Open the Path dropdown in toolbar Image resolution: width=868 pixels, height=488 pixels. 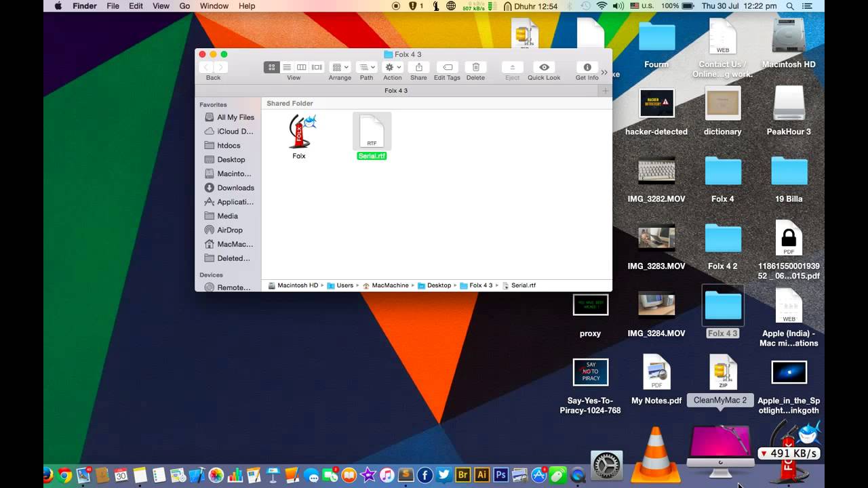point(366,67)
